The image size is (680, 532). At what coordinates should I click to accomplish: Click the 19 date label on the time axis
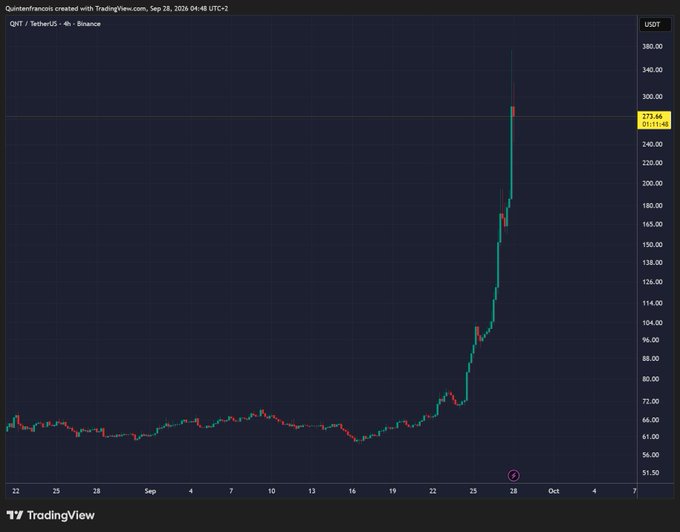[392, 491]
